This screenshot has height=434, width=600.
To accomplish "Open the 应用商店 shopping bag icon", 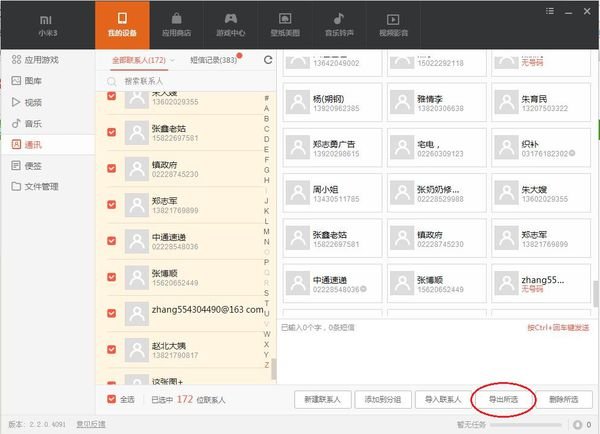I will click(x=176, y=18).
